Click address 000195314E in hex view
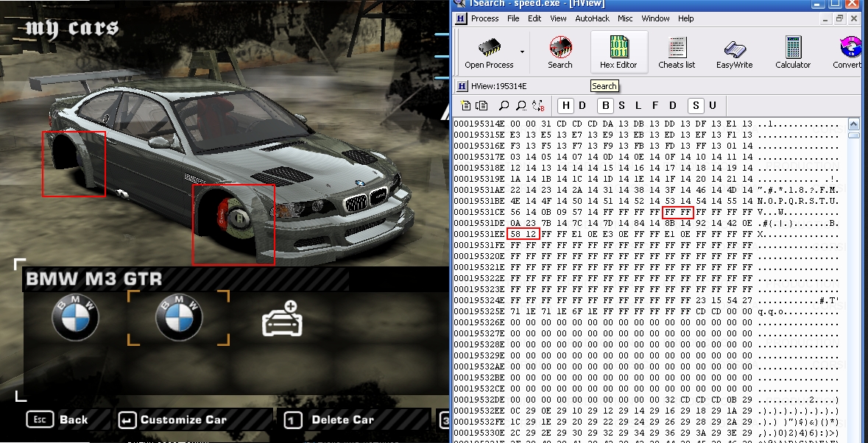This screenshot has height=443, width=868. pyautogui.click(x=479, y=124)
